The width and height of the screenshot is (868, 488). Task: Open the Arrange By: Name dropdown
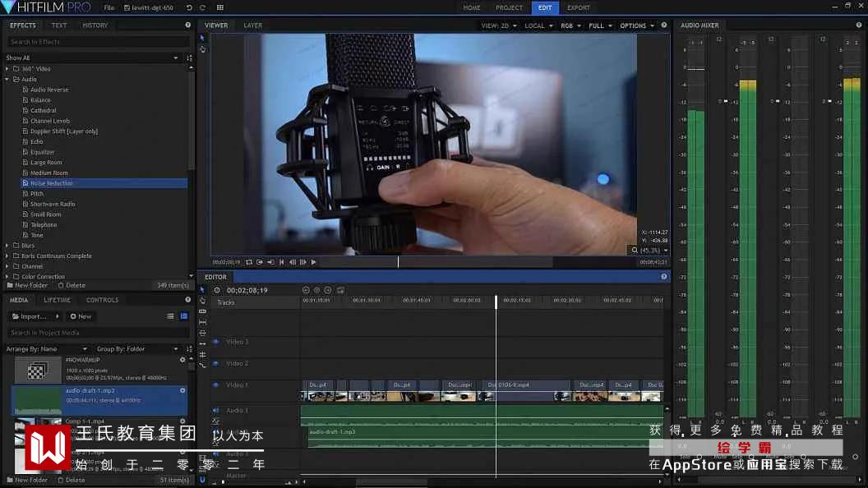[x=47, y=349]
